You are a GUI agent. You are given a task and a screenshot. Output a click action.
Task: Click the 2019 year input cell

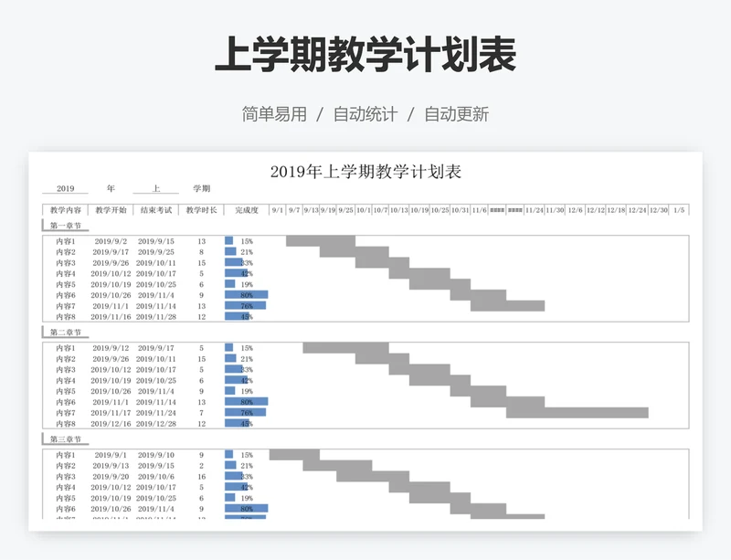(65, 188)
